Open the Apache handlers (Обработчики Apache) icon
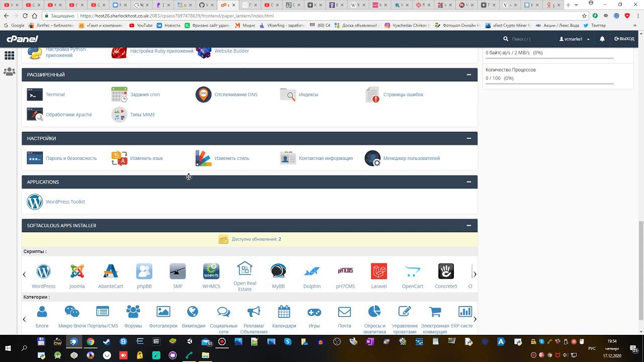The width and height of the screenshot is (644, 362). point(35,115)
